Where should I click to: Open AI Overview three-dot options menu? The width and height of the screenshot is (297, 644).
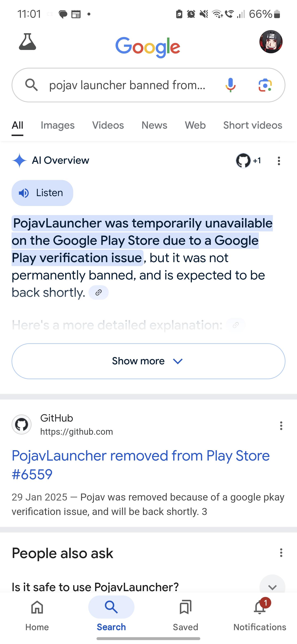(279, 161)
